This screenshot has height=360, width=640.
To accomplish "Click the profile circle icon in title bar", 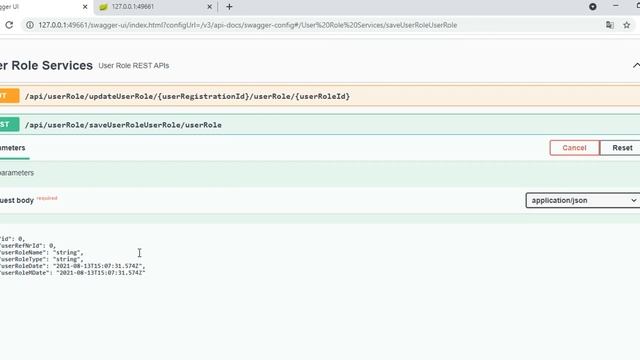I will click(593, 7).
